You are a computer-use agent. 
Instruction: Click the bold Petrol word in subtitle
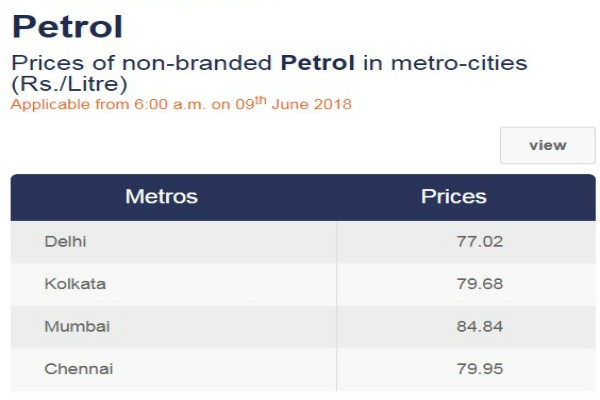click(318, 63)
